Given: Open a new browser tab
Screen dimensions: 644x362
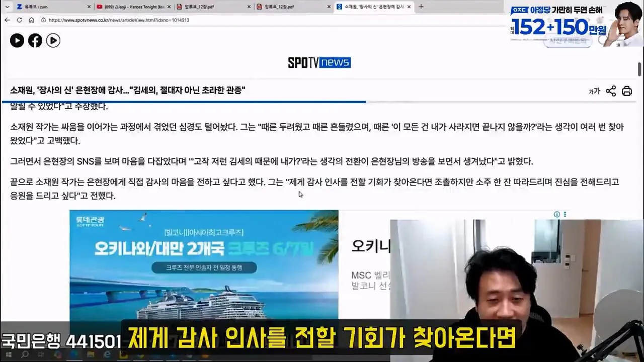Looking at the screenshot, I should tap(421, 7).
